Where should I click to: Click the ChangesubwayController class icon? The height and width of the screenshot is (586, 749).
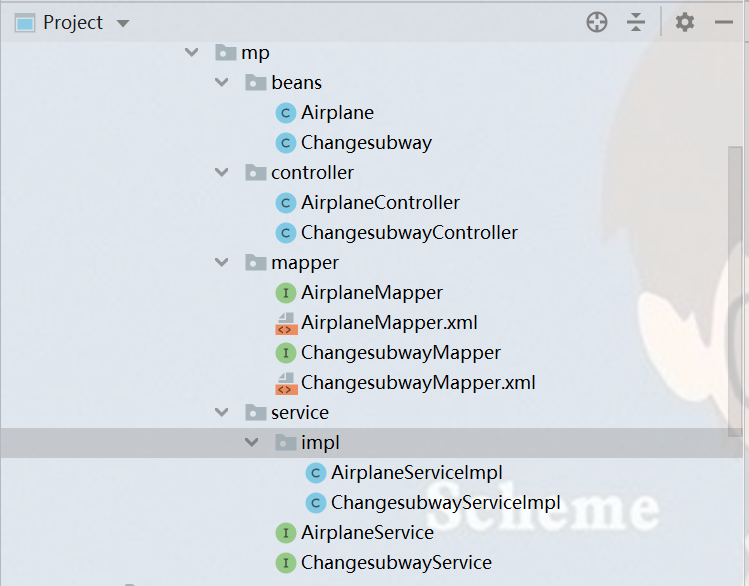point(286,233)
